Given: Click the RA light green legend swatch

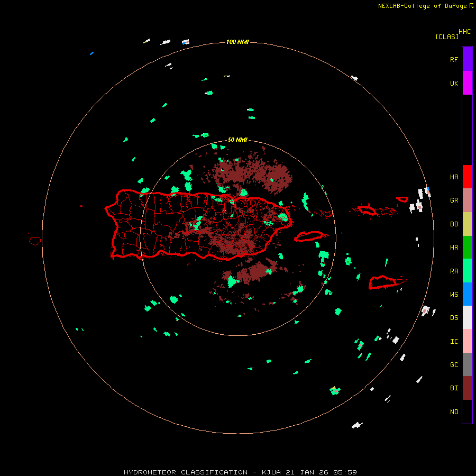Looking at the screenshot, I should 467,271.
